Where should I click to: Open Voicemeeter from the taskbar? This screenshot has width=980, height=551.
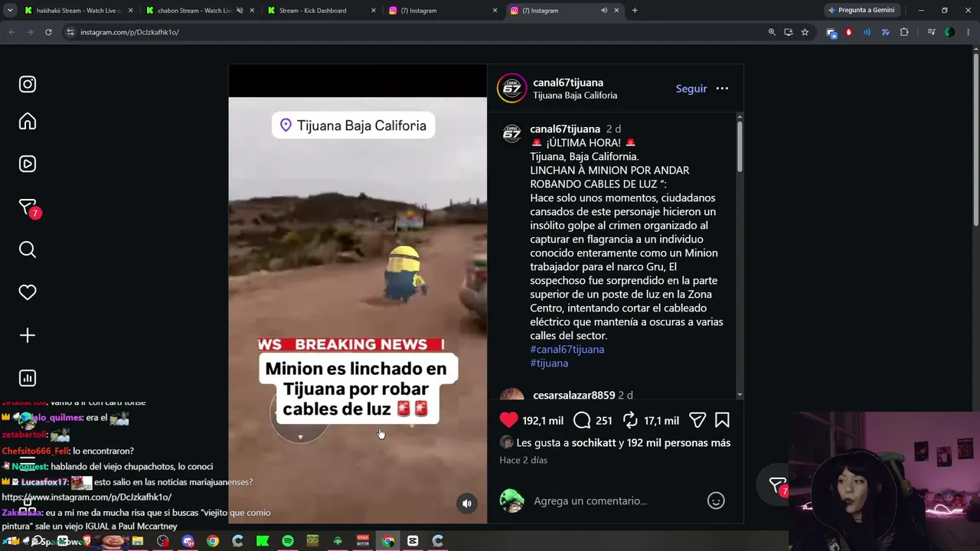pyautogui.click(x=363, y=541)
